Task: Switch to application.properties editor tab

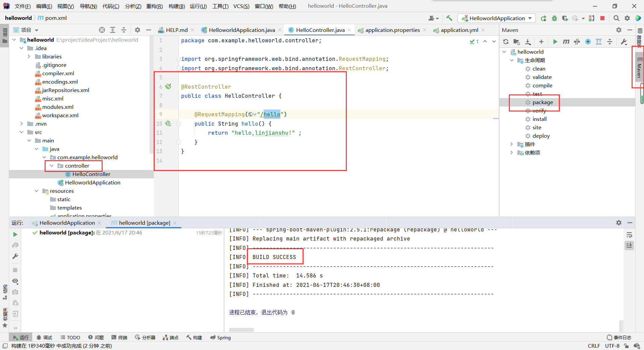Action: point(392,30)
